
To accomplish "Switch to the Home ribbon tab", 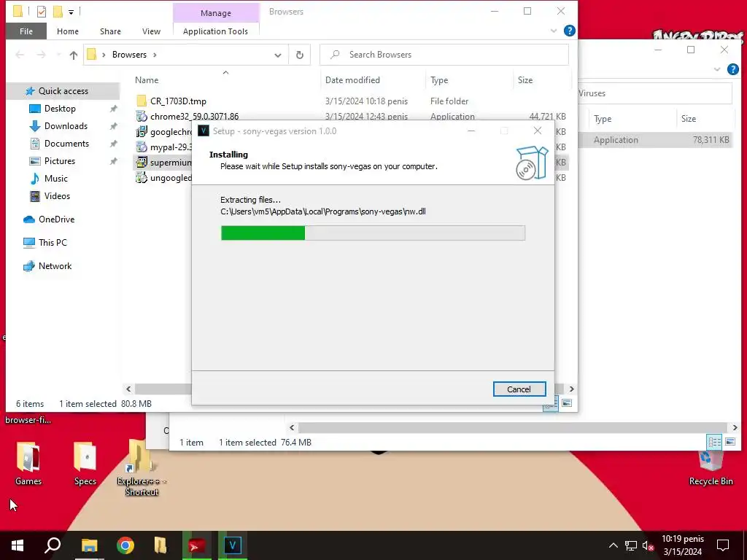I will [68, 31].
